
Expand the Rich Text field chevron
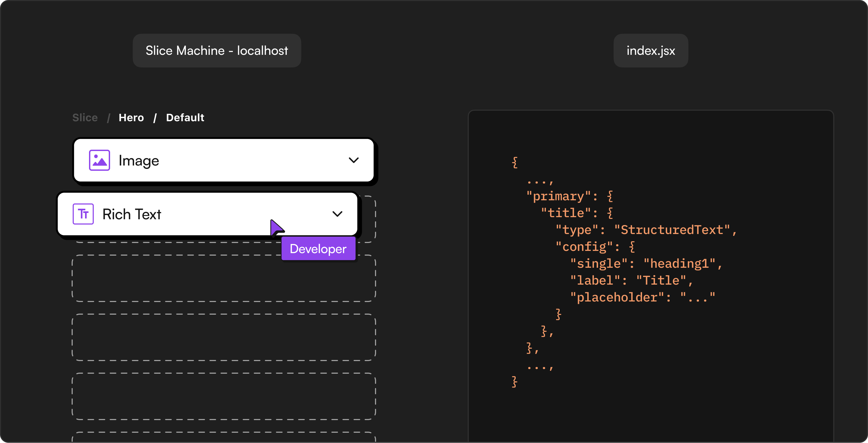click(337, 214)
